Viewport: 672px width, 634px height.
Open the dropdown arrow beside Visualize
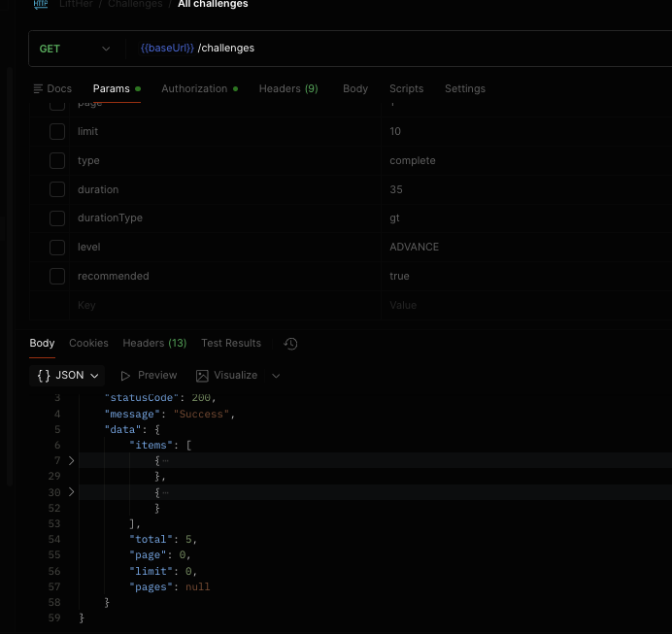click(x=276, y=376)
